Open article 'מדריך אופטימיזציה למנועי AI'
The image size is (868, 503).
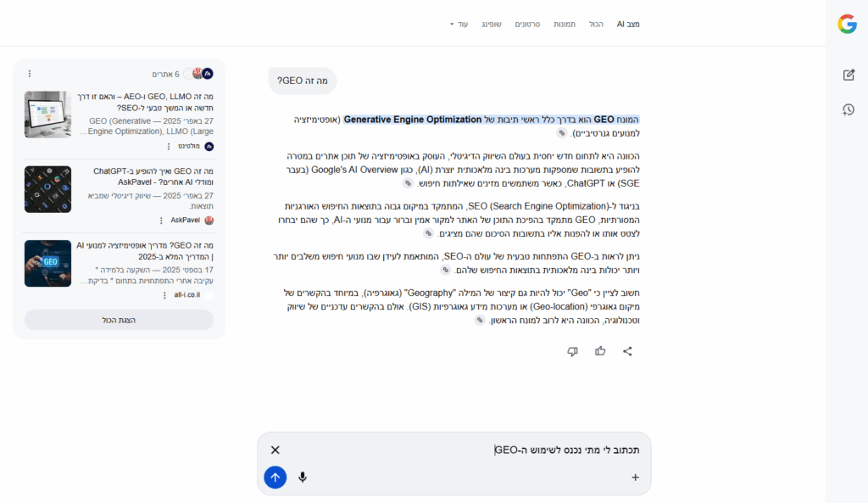pyautogui.click(x=145, y=251)
